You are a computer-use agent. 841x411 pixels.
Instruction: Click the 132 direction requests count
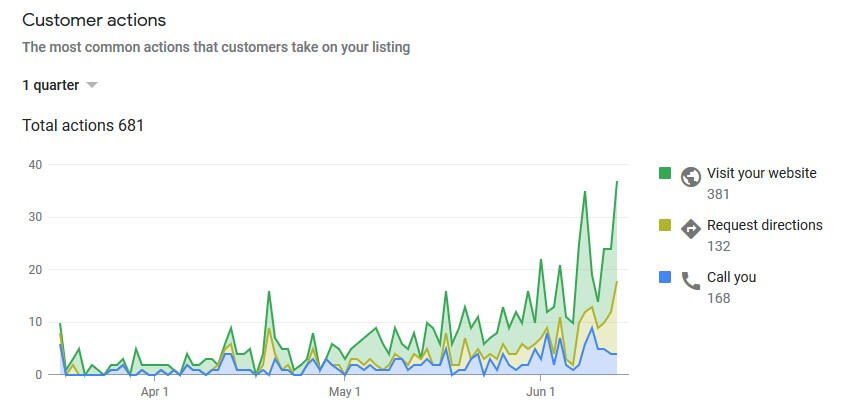[718, 246]
